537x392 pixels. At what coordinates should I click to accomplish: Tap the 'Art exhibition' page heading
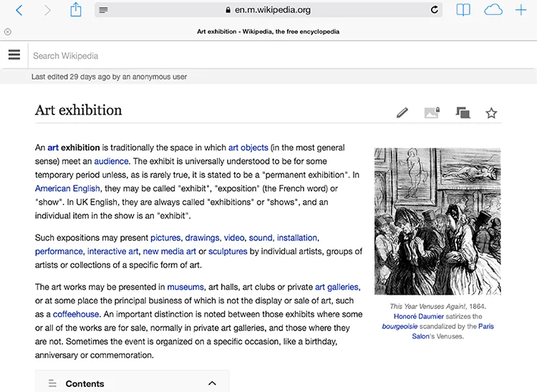[79, 110]
